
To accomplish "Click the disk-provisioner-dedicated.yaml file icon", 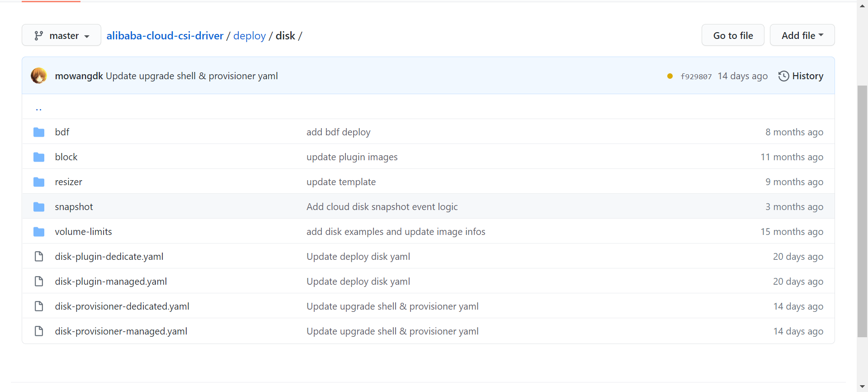I will [39, 306].
